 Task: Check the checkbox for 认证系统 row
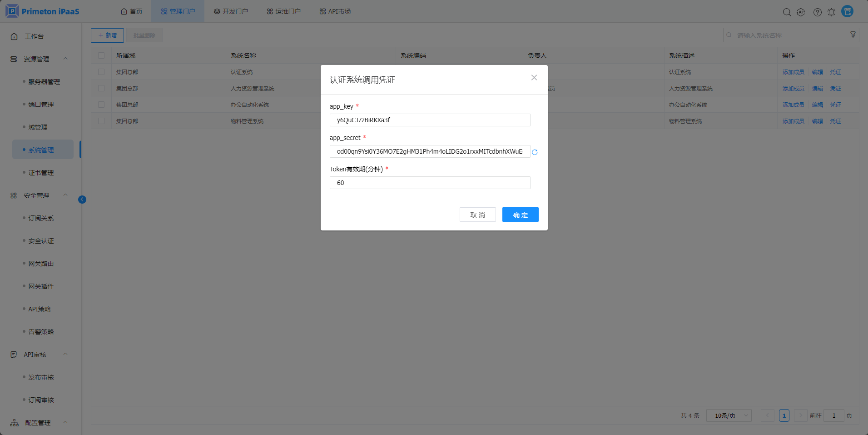(101, 71)
